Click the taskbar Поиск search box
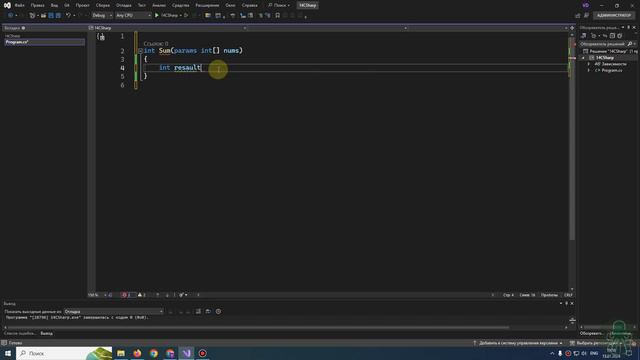The image size is (640, 360). pyautogui.click(x=64, y=353)
